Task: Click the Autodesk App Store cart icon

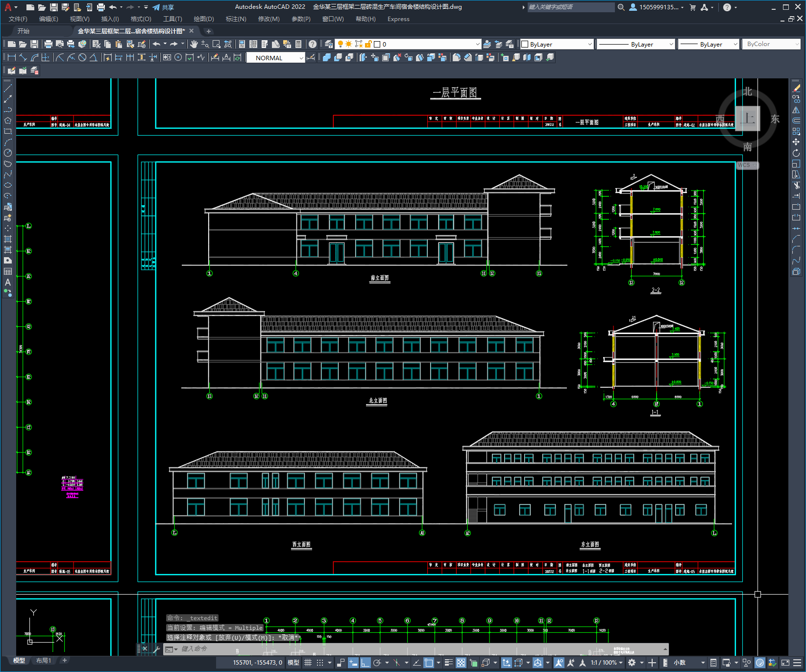Action: [693, 7]
